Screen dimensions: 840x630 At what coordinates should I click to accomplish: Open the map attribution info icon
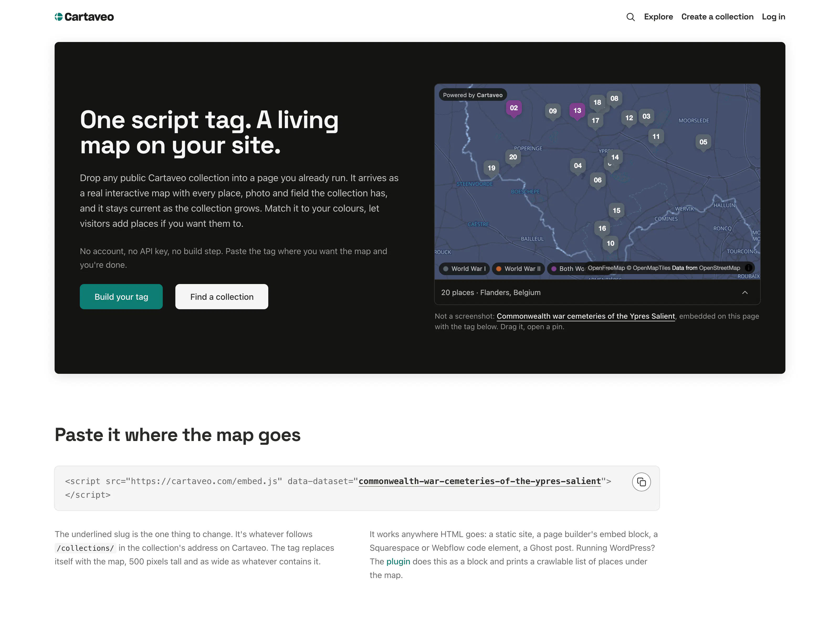pos(748,268)
